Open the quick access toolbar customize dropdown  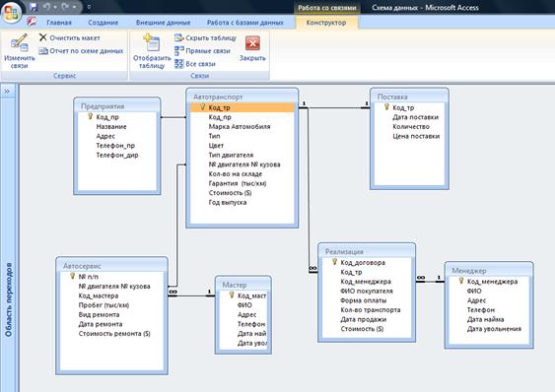tap(89, 7)
